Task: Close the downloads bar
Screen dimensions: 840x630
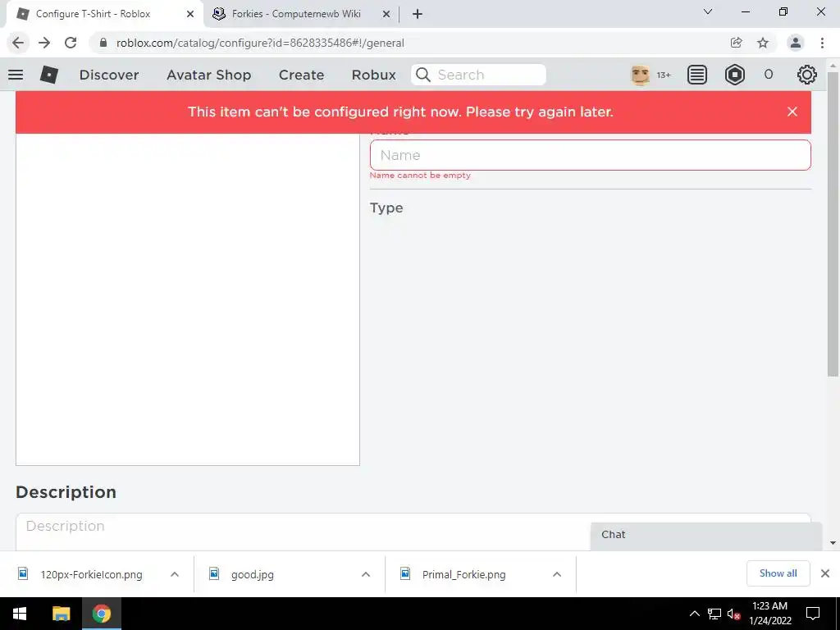Action: (825, 573)
